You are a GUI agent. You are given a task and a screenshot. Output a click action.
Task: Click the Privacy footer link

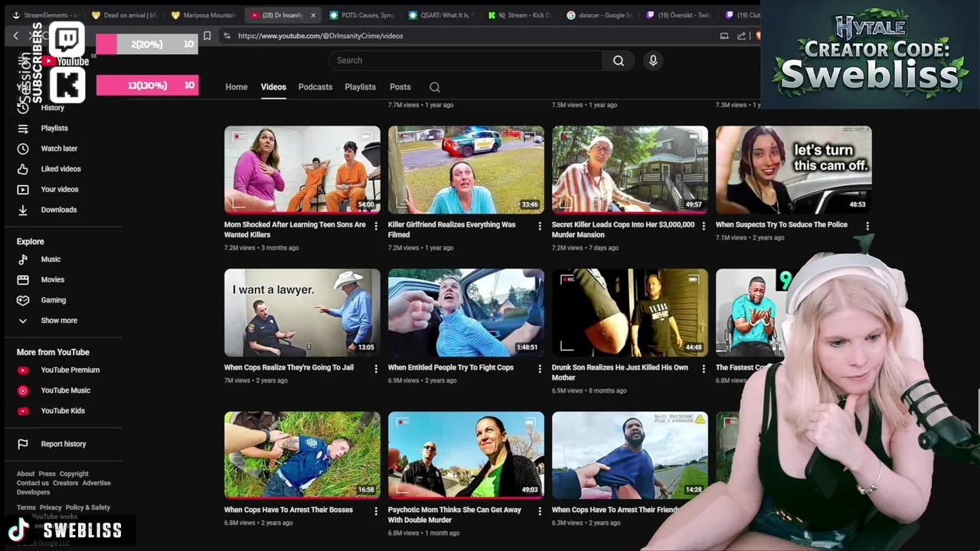[x=51, y=508]
